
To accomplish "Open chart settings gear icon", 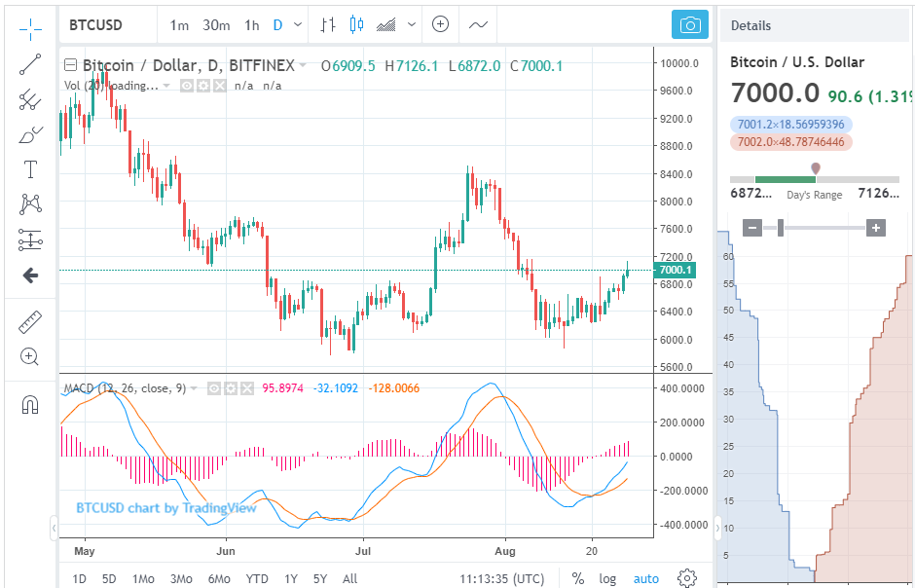I will coord(686,577).
